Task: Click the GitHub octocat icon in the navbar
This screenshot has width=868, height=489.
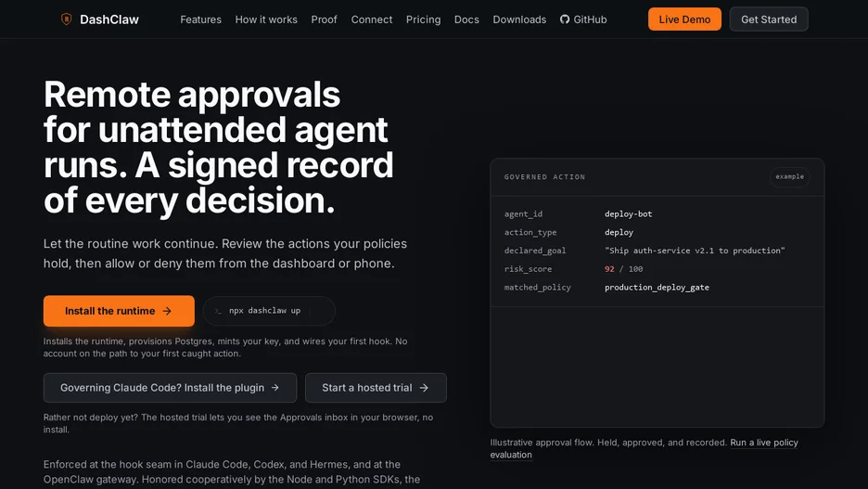Action: pos(565,19)
